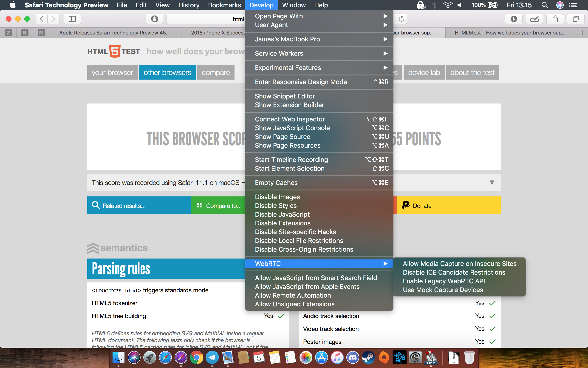588x368 pixels.
Task: Expand the User Agent submenu
Action: [x=319, y=25]
